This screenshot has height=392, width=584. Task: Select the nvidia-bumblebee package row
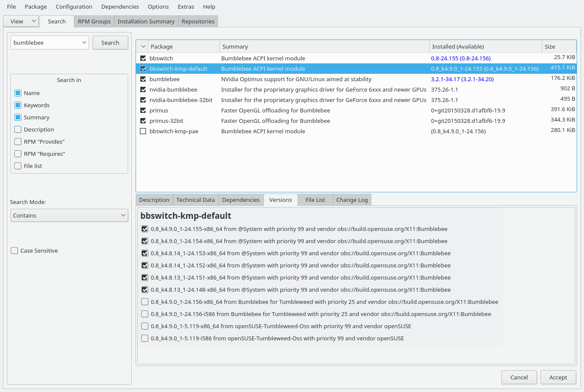(x=356, y=89)
